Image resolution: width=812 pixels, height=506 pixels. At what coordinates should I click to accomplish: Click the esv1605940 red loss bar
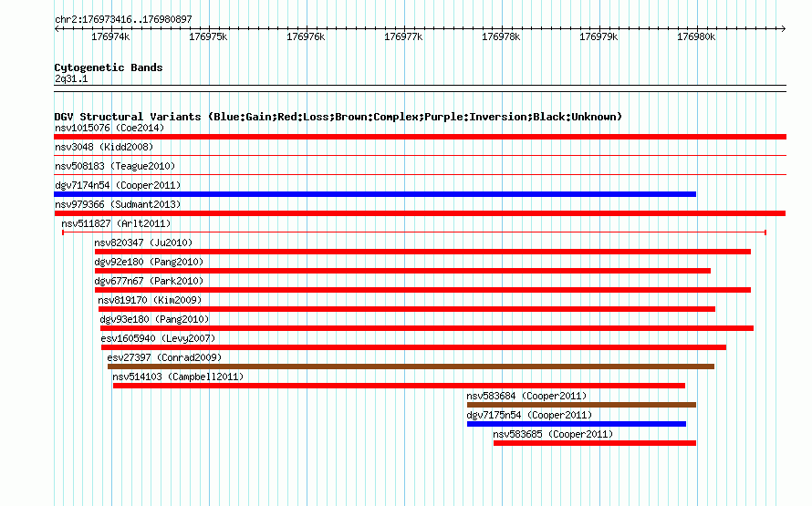tap(413, 347)
